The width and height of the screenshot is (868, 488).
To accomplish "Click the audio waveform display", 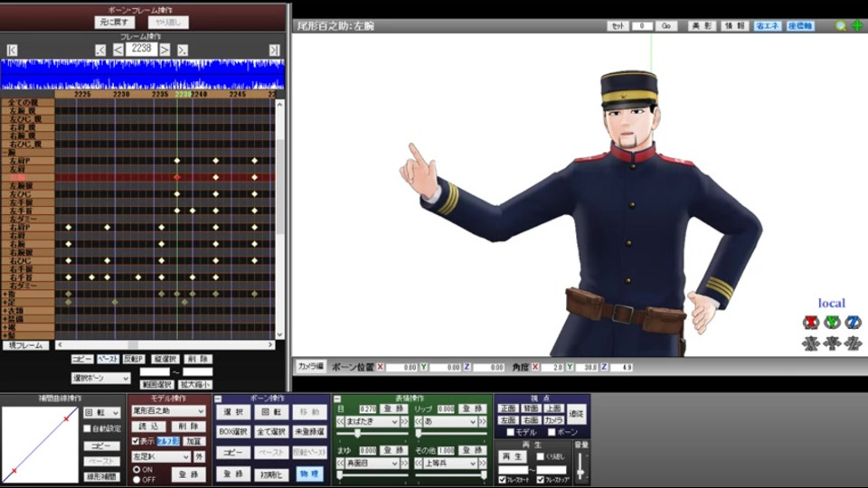I will 143,74.
